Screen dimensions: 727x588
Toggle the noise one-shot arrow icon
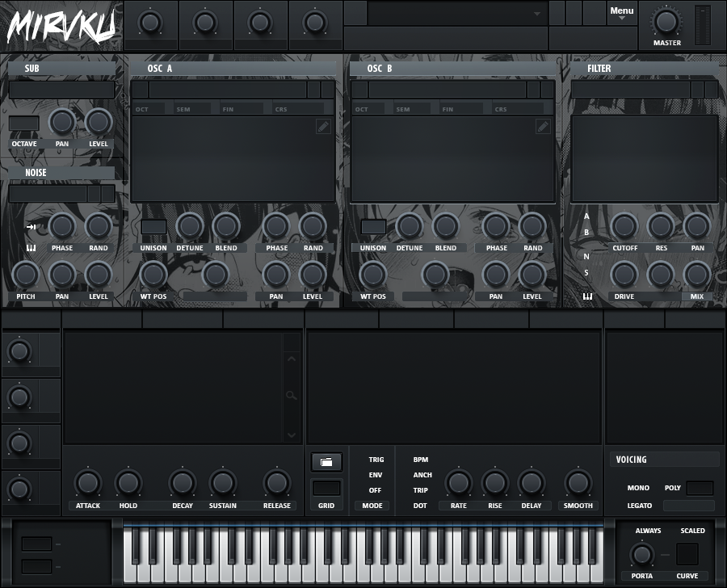coord(32,227)
